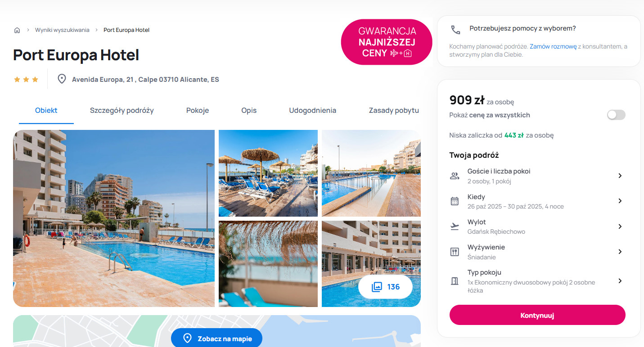Expand Goście i liczba pokoi chevron
644x347 pixels.
point(620,176)
